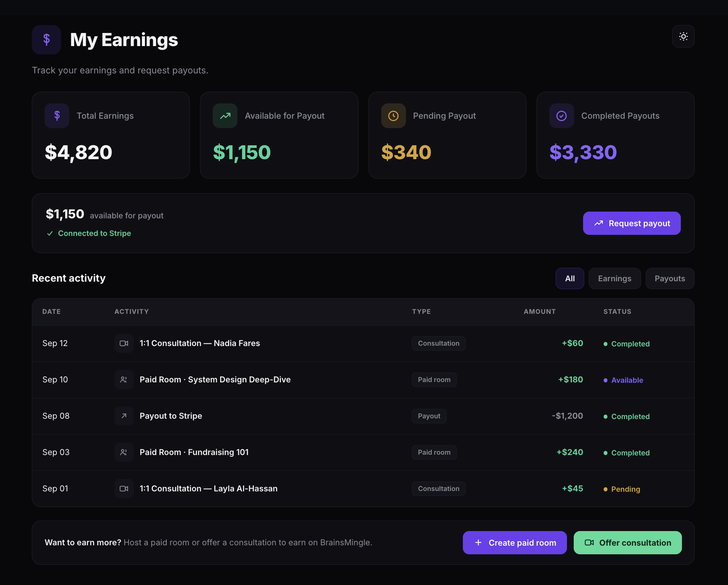Open Paid Room · System Design Deep-Dive entry
728x585 pixels.
click(x=363, y=379)
